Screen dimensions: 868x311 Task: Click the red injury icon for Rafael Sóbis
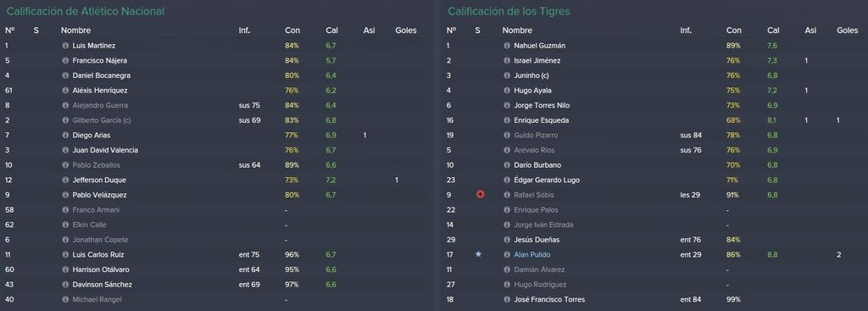(480, 195)
